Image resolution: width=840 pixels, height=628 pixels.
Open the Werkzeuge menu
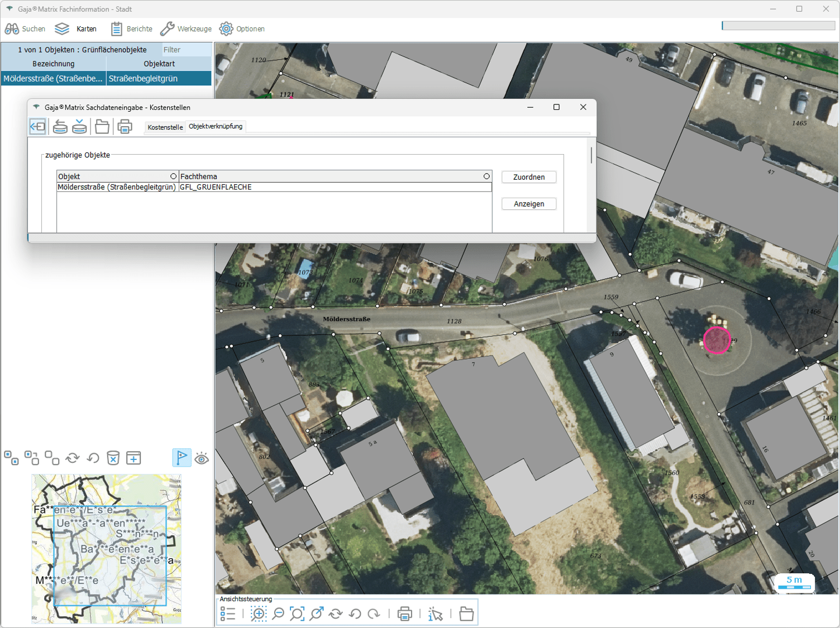pyautogui.click(x=186, y=29)
